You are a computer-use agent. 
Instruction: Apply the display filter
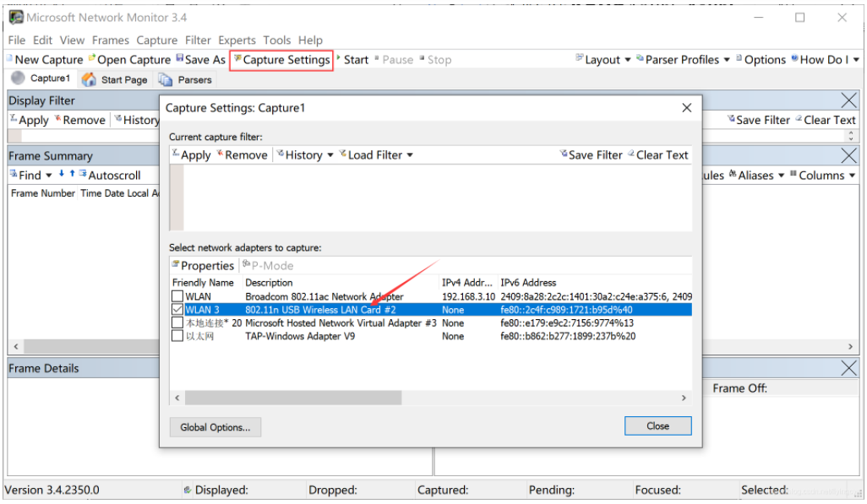pyautogui.click(x=30, y=120)
